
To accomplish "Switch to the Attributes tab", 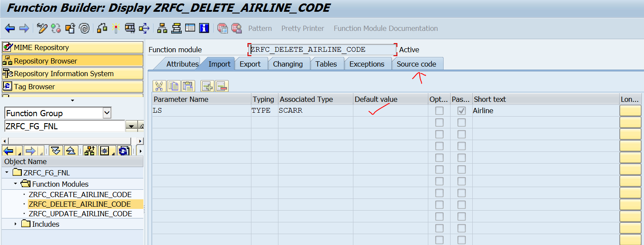I will pos(182,64).
